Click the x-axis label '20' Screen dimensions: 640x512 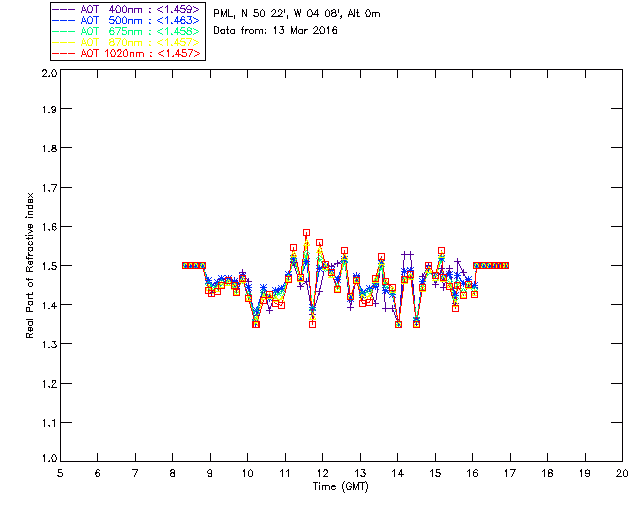click(622, 473)
